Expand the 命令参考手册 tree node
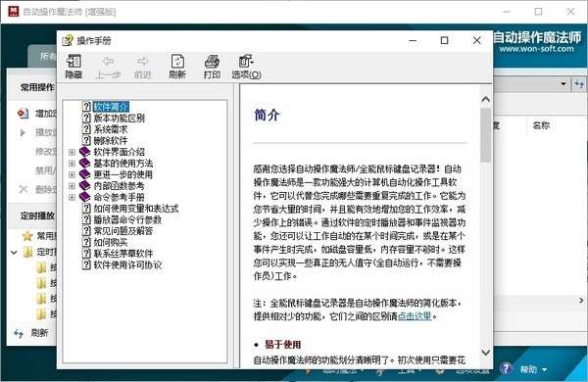 tap(72, 197)
